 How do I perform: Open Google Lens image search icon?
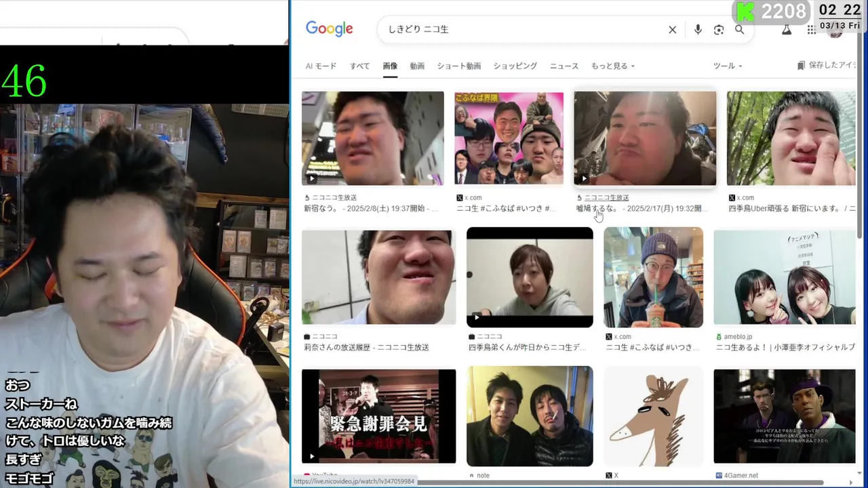point(719,30)
